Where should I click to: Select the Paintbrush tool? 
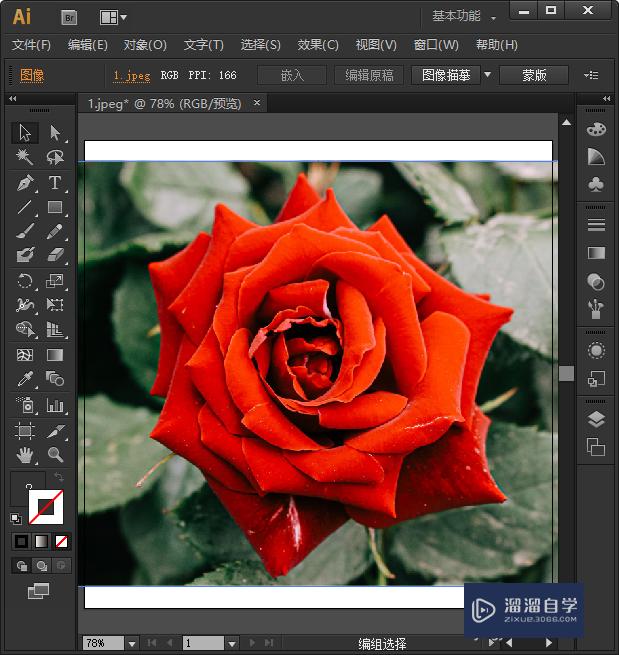pyautogui.click(x=25, y=231)
